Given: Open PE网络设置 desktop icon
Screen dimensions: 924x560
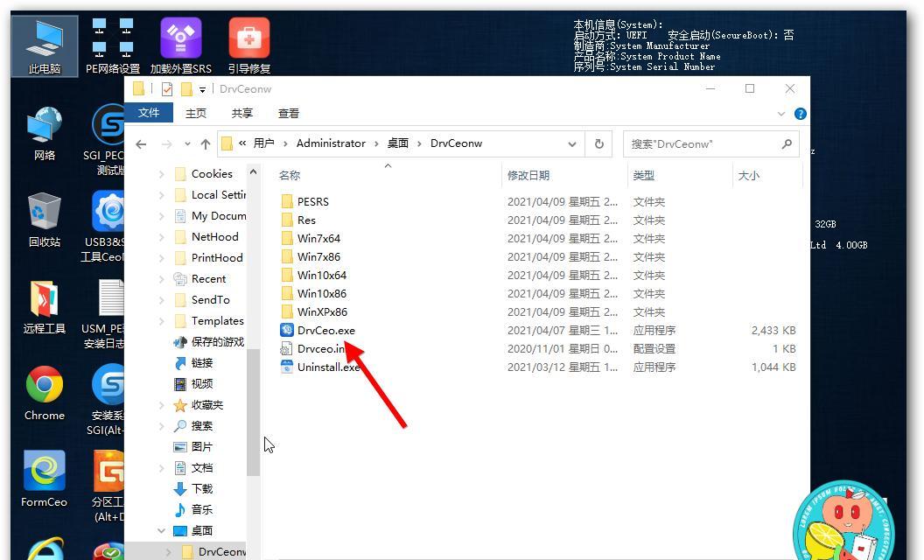Looking at the screenshot, I should [x=113, y=46].
